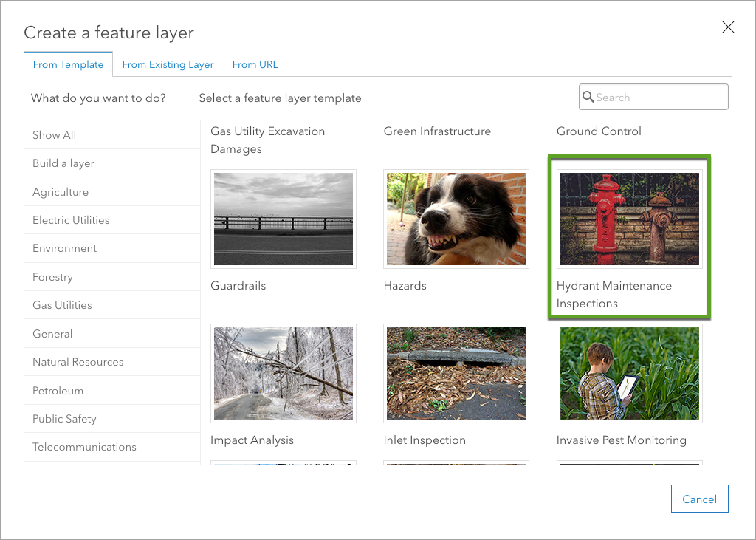This screenshot has width=756, height=540.
Task: Switch to the From Existing Layer tab
Action: [168, 64]
